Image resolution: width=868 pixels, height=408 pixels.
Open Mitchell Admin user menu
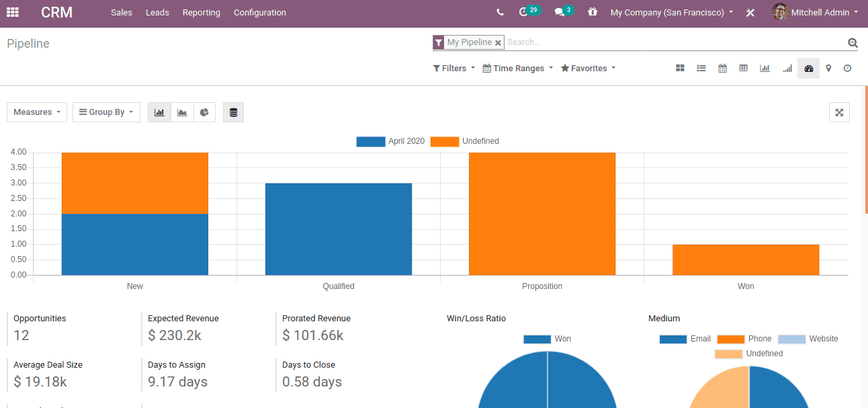[825, 12]
